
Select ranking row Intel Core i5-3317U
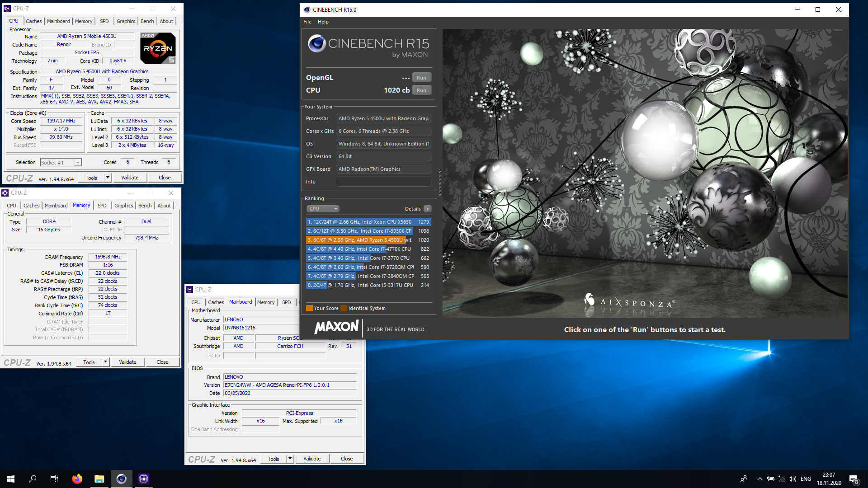tap(368, 285)
